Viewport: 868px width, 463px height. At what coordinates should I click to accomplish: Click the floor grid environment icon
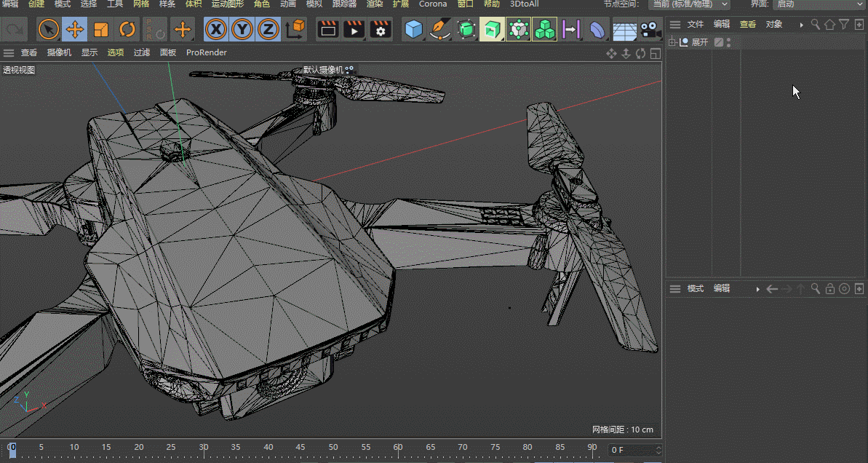coord(624,30)
